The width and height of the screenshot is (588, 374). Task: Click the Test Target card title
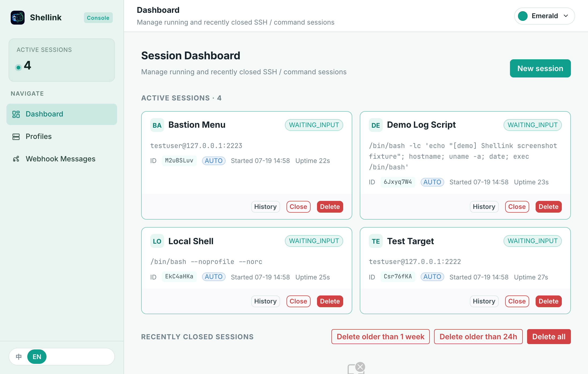pos(411,241)
